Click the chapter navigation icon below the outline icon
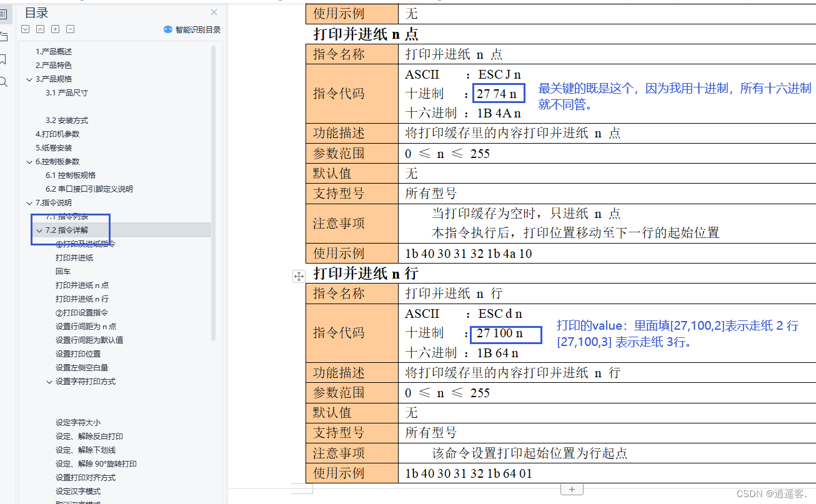This screenshot has width=816, height=504. coord(3,36)
